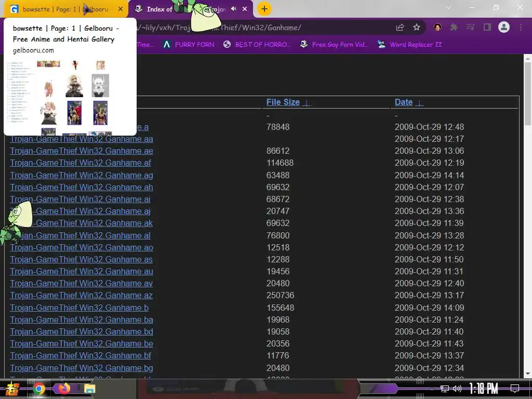This screenshot has width=532, height=399.
Task: Open the extensions puzzle piece menu
Action: 454,27
